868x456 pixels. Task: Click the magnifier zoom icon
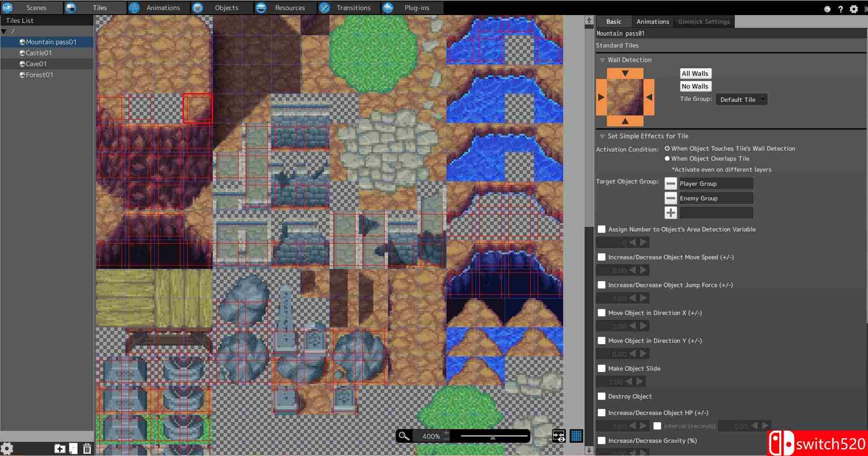pyautogui.click(x=403, y=436)
